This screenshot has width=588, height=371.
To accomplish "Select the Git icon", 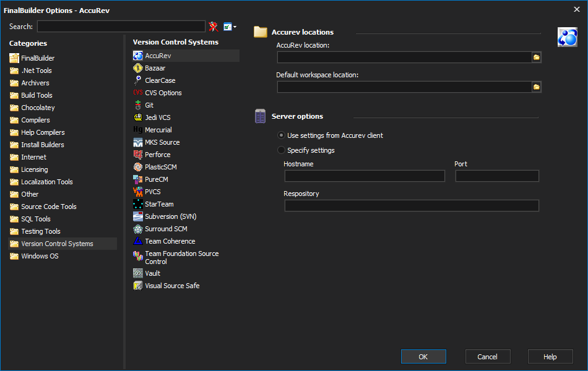I will coord(138,105).
